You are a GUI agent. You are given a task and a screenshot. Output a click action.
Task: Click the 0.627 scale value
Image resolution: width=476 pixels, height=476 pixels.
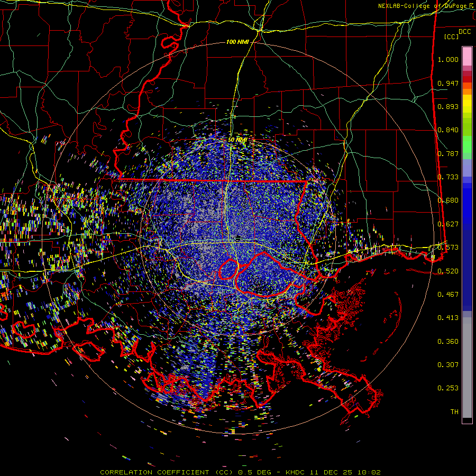pyautogui.click(x=448, y=224)
